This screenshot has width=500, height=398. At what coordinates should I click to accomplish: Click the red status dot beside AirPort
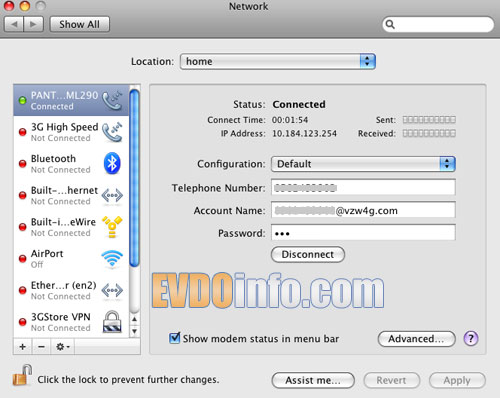tap(22, 259)
